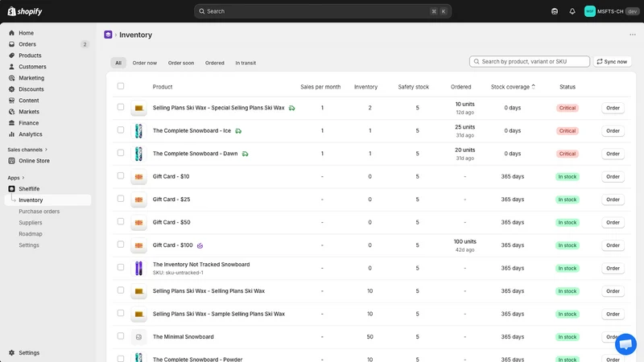Click the Sample Selling Plans Ski Wax product name
This screenshot has height=362, width=644.
tap(218, 314)
